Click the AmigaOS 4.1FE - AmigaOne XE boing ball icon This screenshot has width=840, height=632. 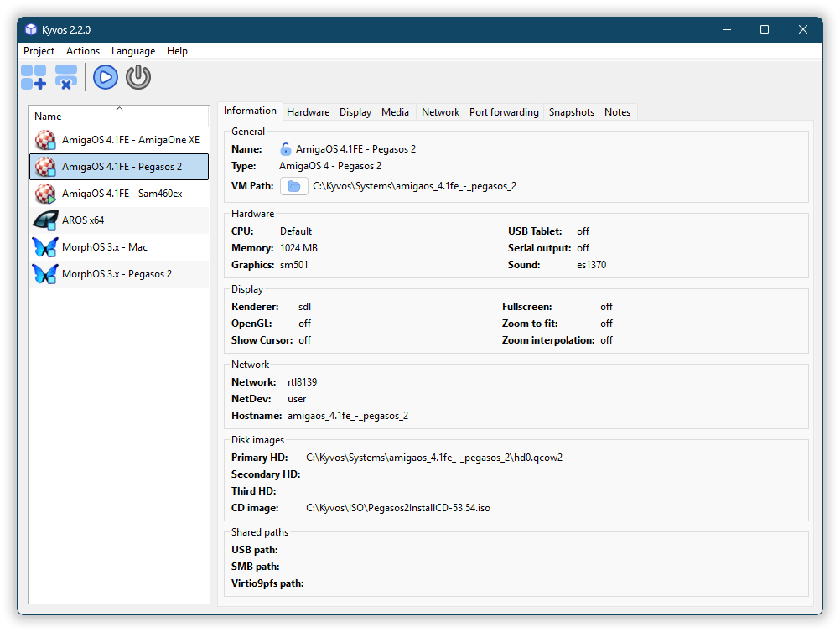(x=45, y=140)
